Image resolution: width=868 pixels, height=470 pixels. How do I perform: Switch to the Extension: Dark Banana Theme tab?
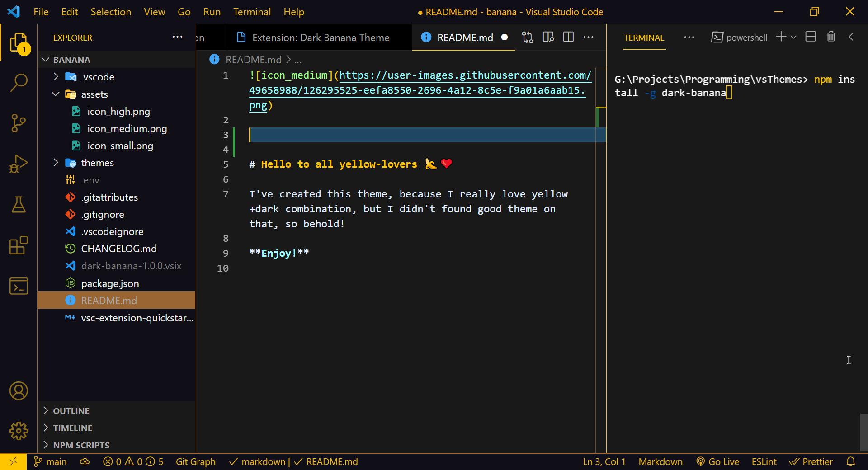tap(321, 38)
